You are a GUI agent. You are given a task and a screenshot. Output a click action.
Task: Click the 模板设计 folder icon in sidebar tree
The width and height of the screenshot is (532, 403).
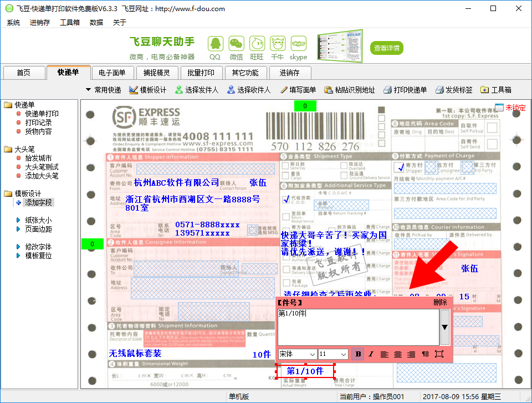(x=8, y=193)
